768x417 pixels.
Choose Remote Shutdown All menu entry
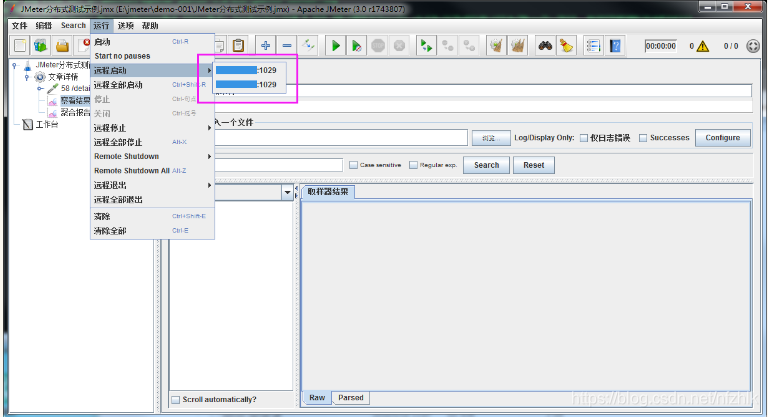coord(152,171)
